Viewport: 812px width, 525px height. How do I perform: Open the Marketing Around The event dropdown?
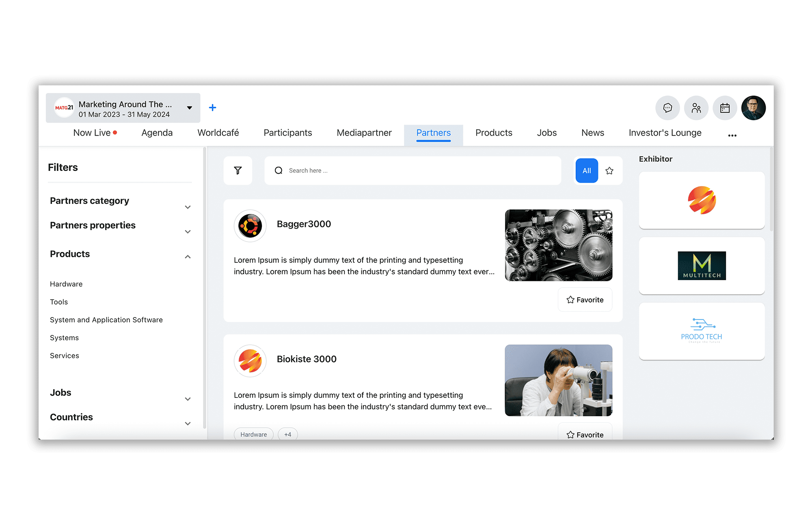coord(189,108)
